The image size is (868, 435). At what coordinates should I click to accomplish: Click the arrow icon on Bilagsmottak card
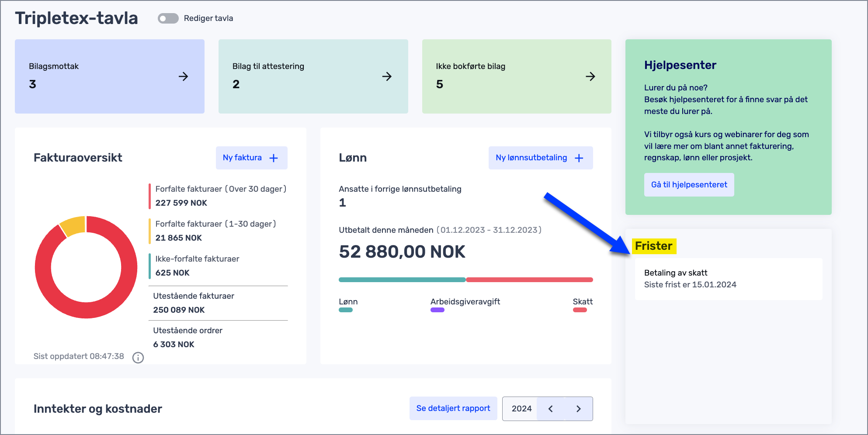tap(184, 76)
